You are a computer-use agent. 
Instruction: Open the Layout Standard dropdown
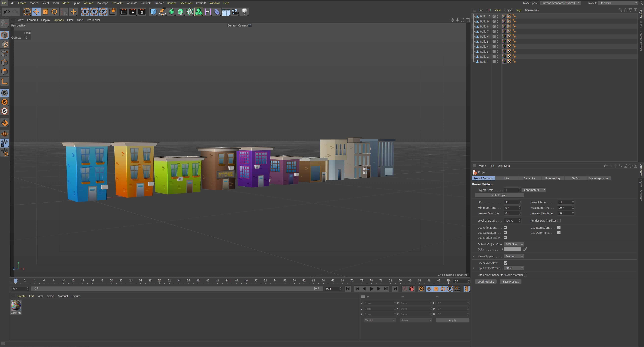tap(618, 3)
